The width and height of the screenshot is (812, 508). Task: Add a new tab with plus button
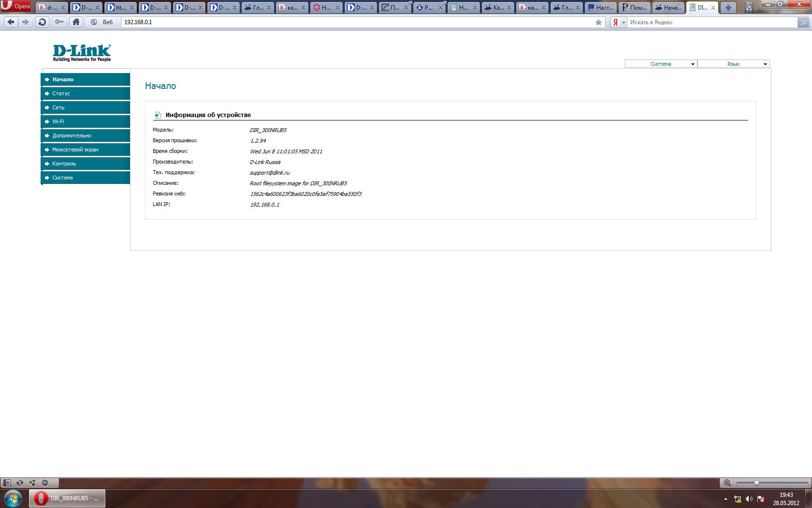[x=728, y=7]
